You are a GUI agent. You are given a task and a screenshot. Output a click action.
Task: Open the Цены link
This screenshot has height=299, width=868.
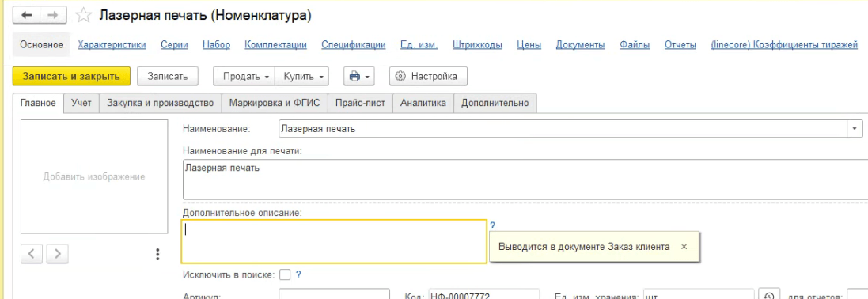(x=529, y=45)
